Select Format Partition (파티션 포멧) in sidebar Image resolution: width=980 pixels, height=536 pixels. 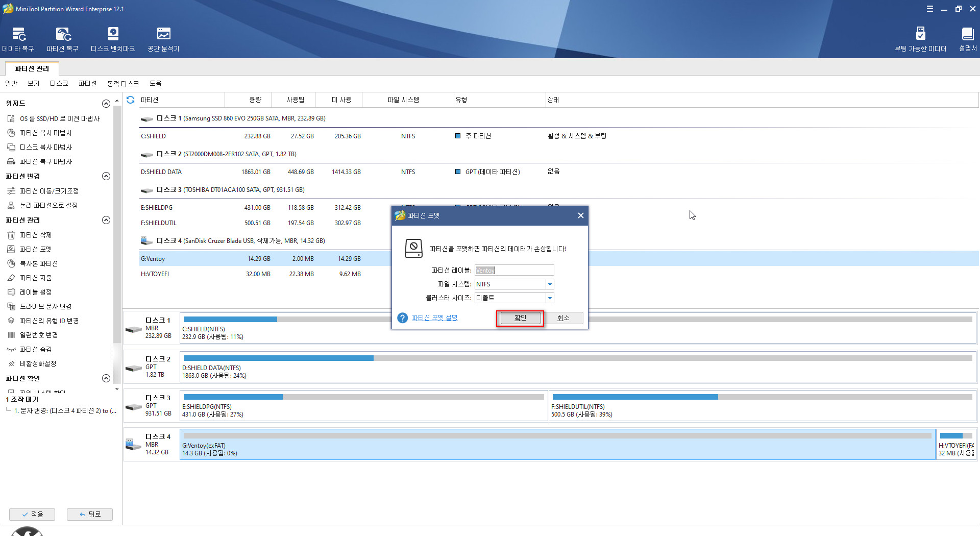[35, 249]
